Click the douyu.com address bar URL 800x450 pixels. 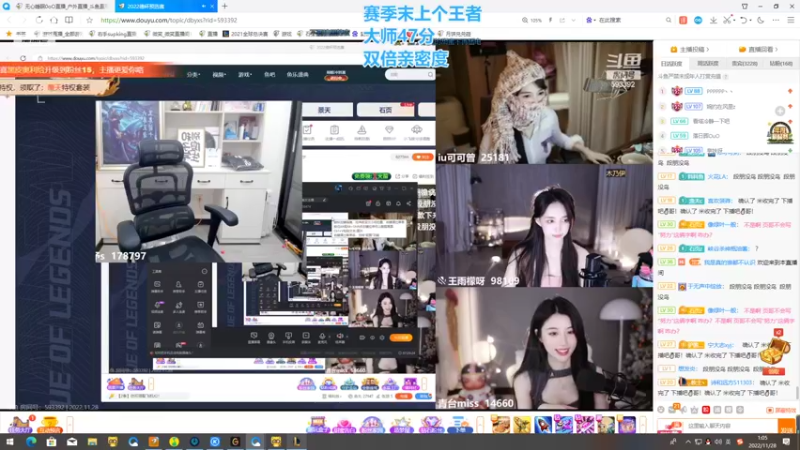click(169, 20)
